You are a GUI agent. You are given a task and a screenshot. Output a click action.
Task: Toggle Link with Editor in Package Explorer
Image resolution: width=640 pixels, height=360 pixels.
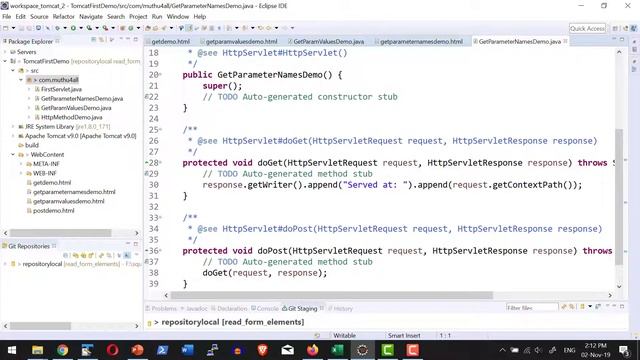(101, 40)
